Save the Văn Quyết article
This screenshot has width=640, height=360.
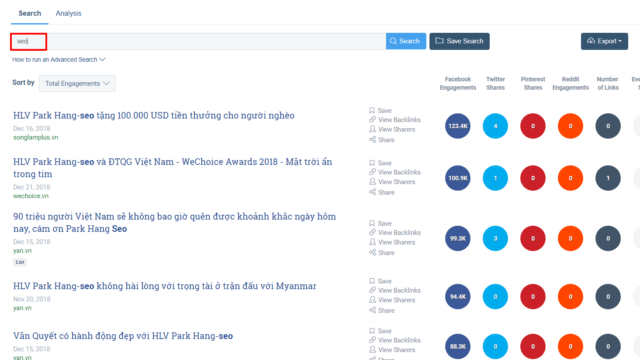point(380,331)
